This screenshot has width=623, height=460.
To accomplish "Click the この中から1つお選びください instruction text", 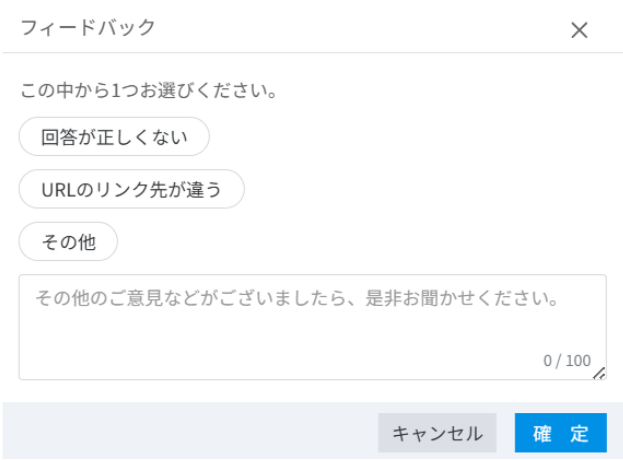I will (x=148, y=91).
